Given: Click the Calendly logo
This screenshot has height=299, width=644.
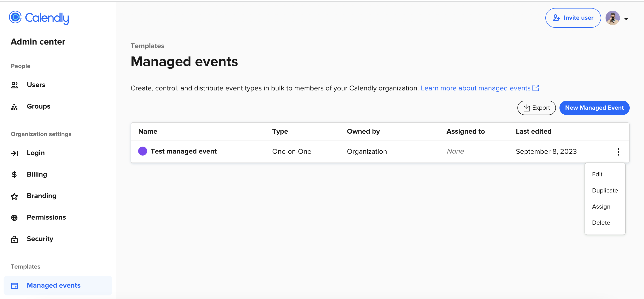Looking at the screenshot, I should [39, 18].
